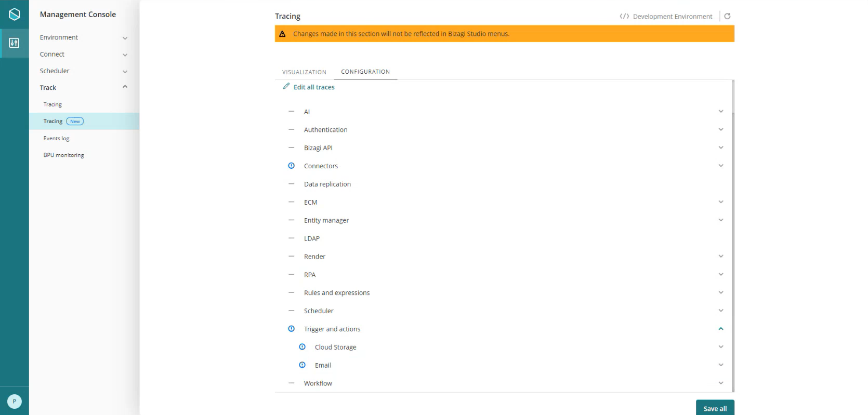This screenshot has width=868, height=415.
Task: Open the BPU monitoring menu item
Action: pyautogui.click(x=63, y=155)
